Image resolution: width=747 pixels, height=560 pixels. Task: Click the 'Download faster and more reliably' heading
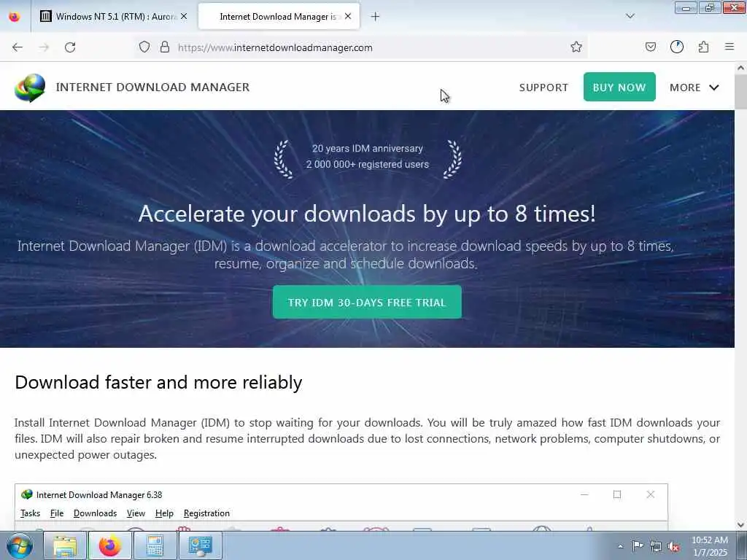(158, 382)
